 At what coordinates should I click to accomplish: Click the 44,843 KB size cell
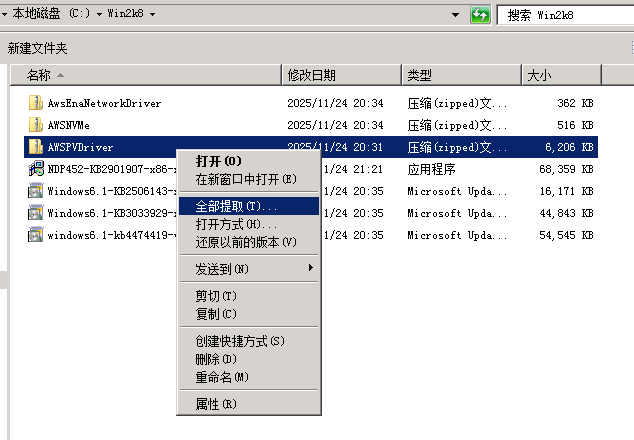(566, 213)
